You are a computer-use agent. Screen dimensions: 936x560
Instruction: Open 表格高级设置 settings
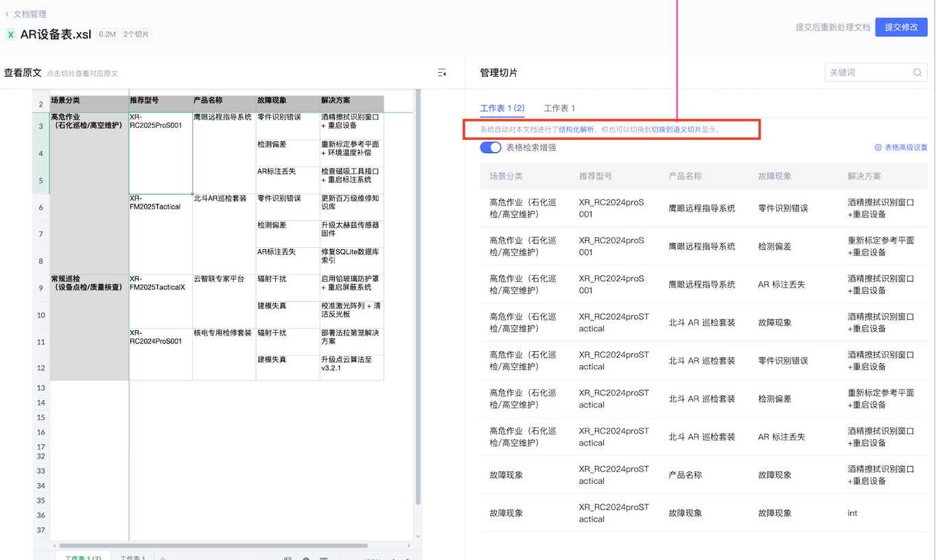tap(906, 148)
